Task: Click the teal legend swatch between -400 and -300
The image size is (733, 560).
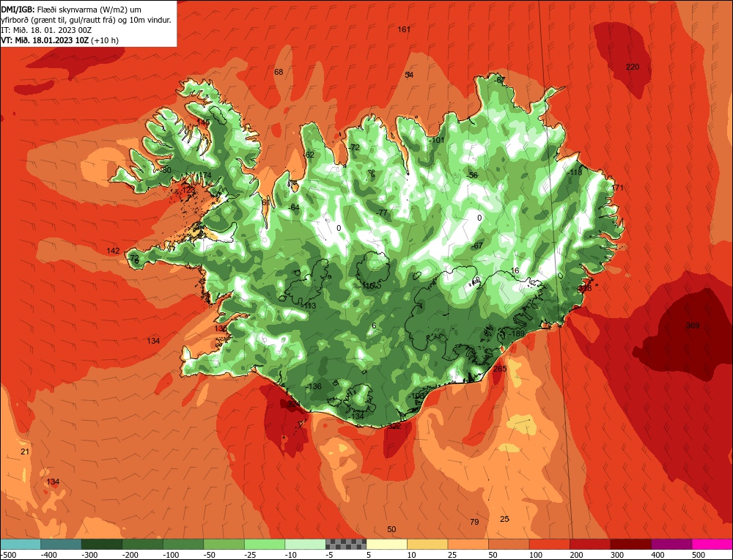Action: click(x=62, y=544)
